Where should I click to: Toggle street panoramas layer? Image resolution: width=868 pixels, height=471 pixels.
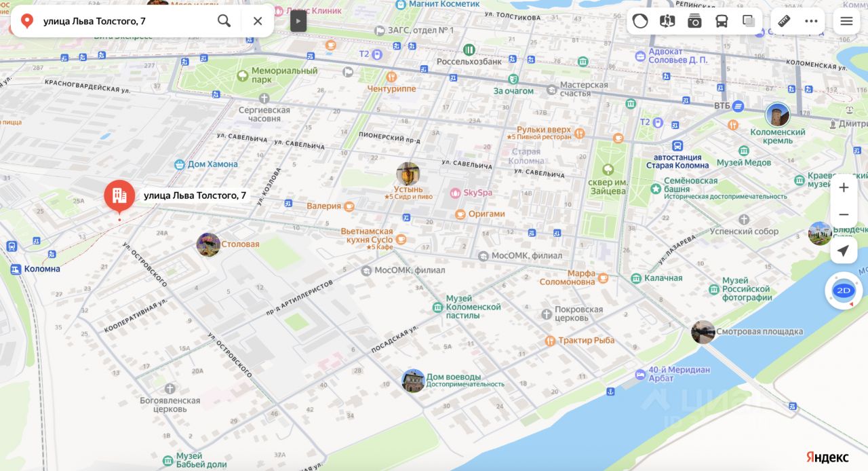(667, 21)
